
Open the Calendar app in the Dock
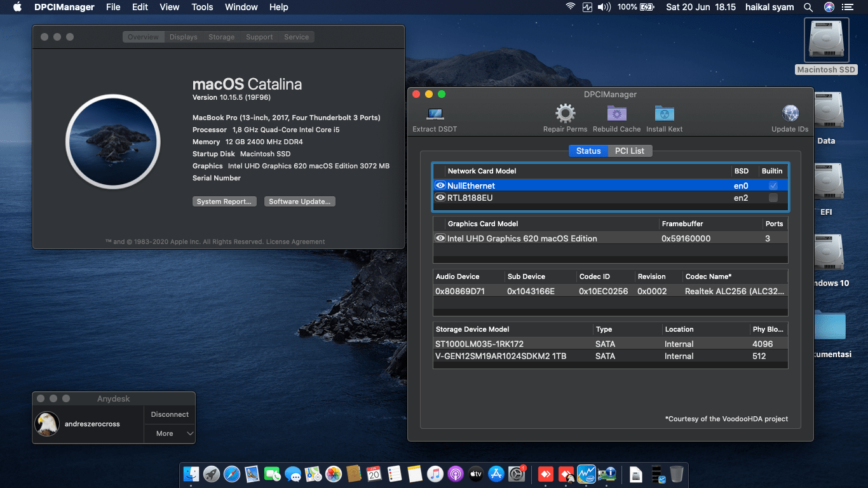pyautogui.click(x=374, y=473)
